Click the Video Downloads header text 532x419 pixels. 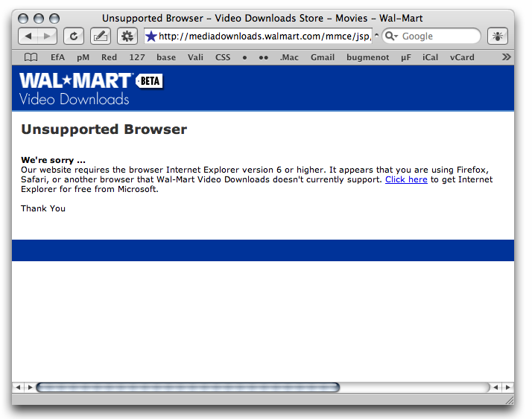point(75,99)
